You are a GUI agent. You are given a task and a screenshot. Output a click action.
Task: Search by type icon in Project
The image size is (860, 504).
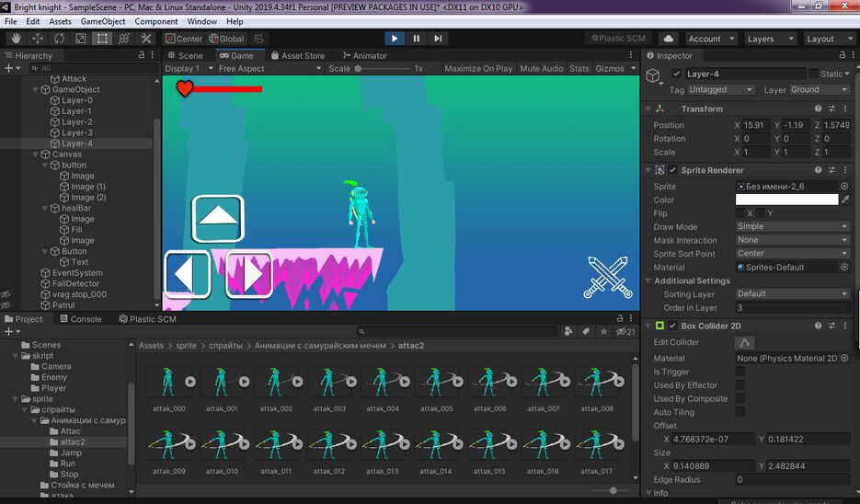click(568, 331)
